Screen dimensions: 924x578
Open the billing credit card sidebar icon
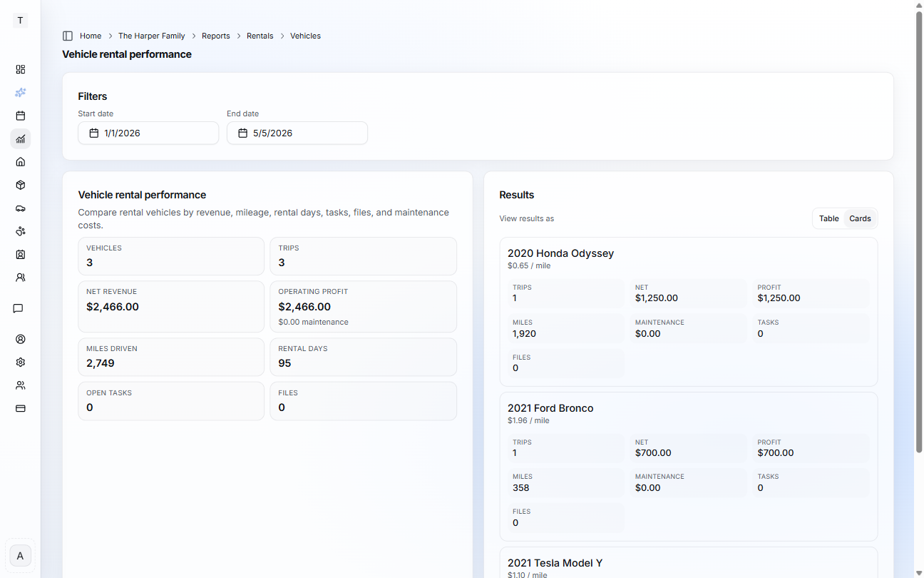[21, 408]
